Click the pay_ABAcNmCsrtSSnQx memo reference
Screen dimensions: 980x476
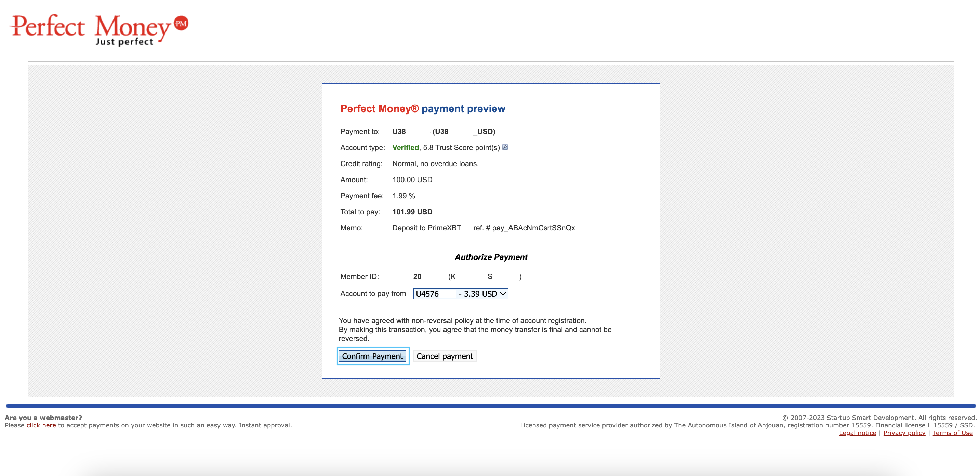[x=533, y=228]
